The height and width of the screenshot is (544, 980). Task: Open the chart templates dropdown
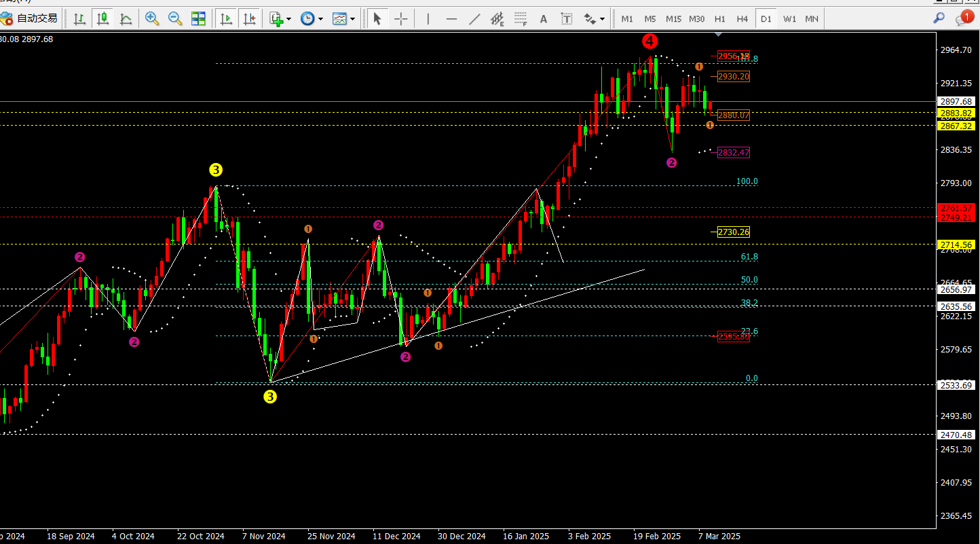(343, 18)
